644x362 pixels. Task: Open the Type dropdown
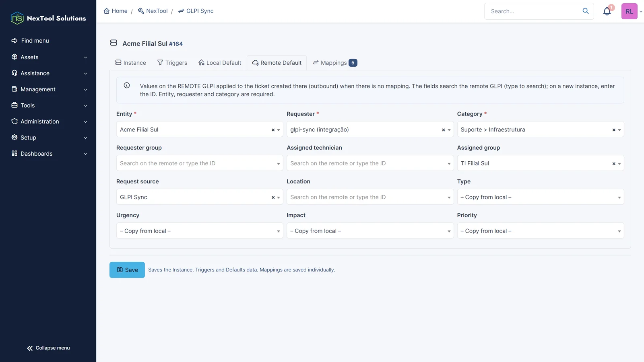pyautogui.click(x=541, y=197)
